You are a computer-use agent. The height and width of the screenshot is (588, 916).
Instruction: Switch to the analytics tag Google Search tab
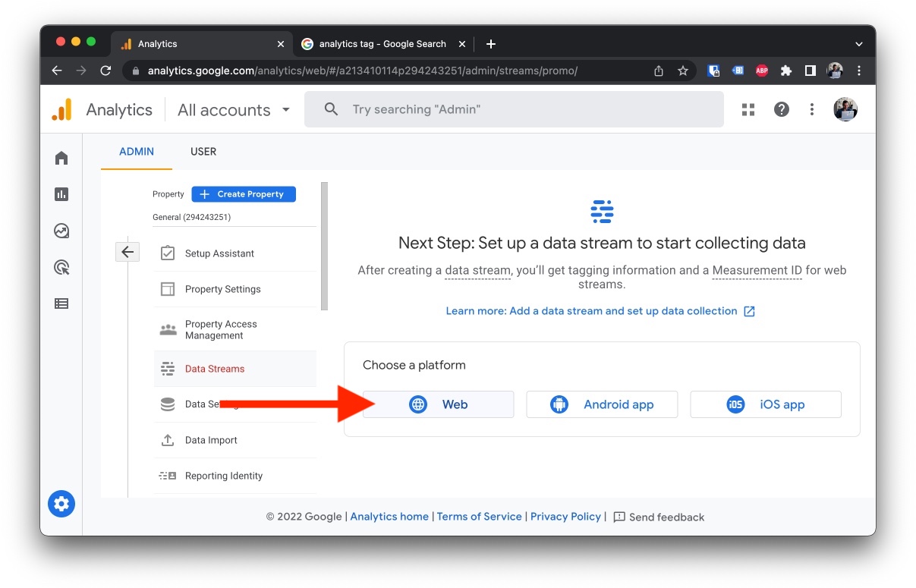tap(382, 44)
